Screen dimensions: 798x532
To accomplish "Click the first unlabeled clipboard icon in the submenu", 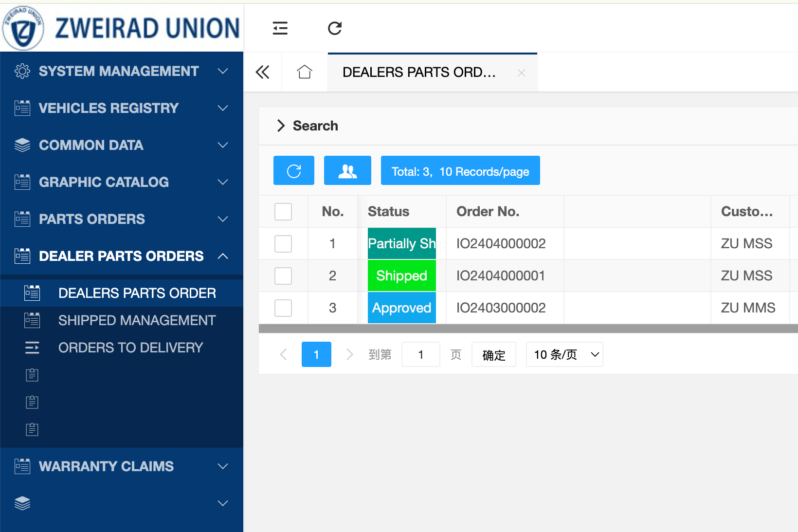I will coord(32,375).
